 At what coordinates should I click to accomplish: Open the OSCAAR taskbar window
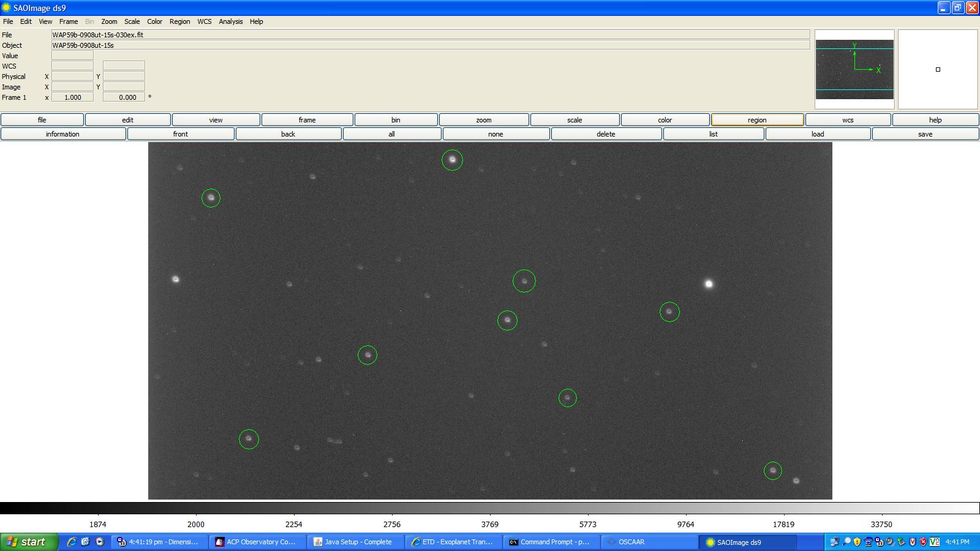tap(649, 542)
